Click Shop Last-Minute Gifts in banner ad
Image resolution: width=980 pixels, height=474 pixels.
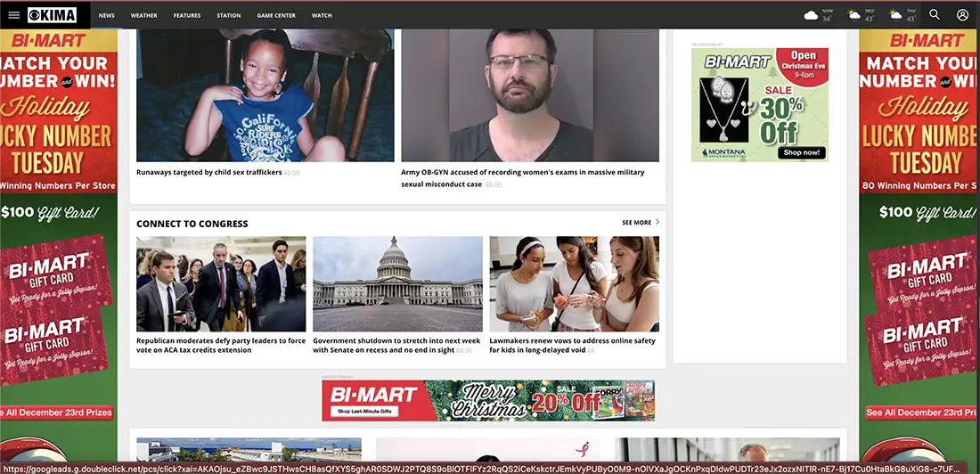363,412
